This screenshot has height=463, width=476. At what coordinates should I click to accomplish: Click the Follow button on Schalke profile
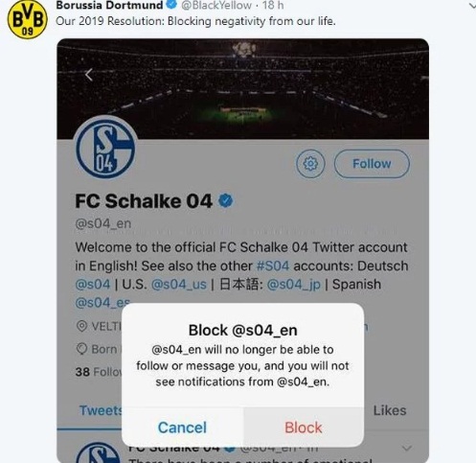click(x=372, y=164)
